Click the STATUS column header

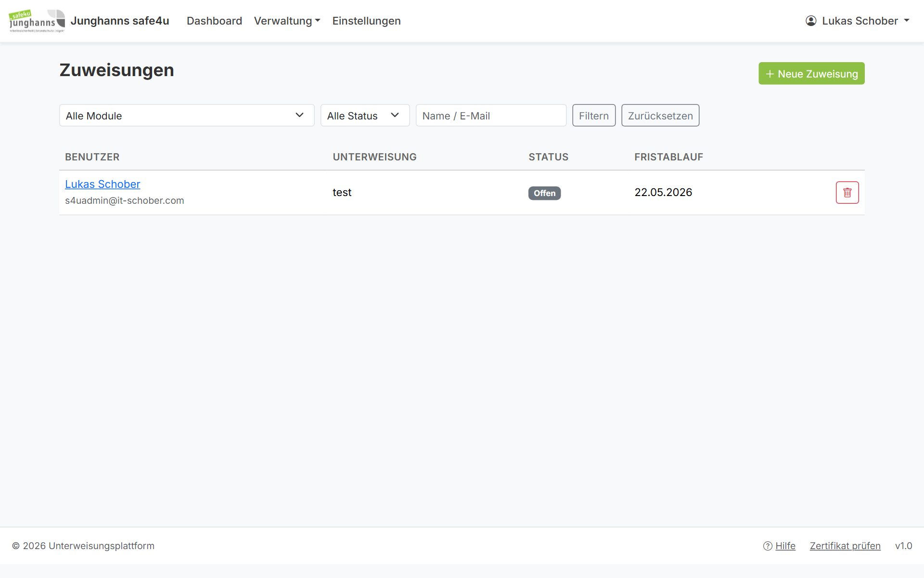[x=549, y=157]
